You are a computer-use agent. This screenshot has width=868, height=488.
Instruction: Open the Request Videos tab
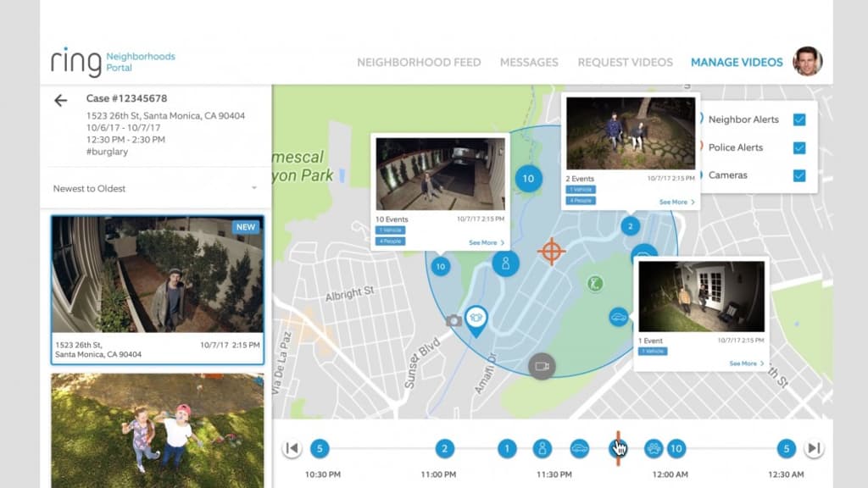tap(626, 63)
